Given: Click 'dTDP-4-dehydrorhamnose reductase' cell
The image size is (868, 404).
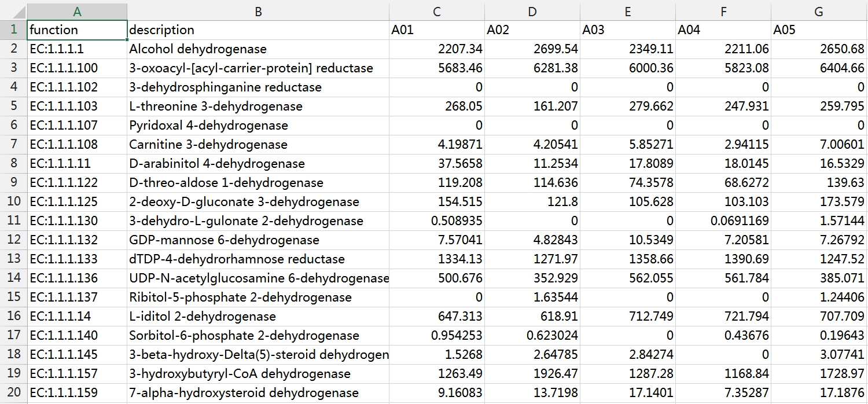Looking at the screenshot, I should coord(258,259).
